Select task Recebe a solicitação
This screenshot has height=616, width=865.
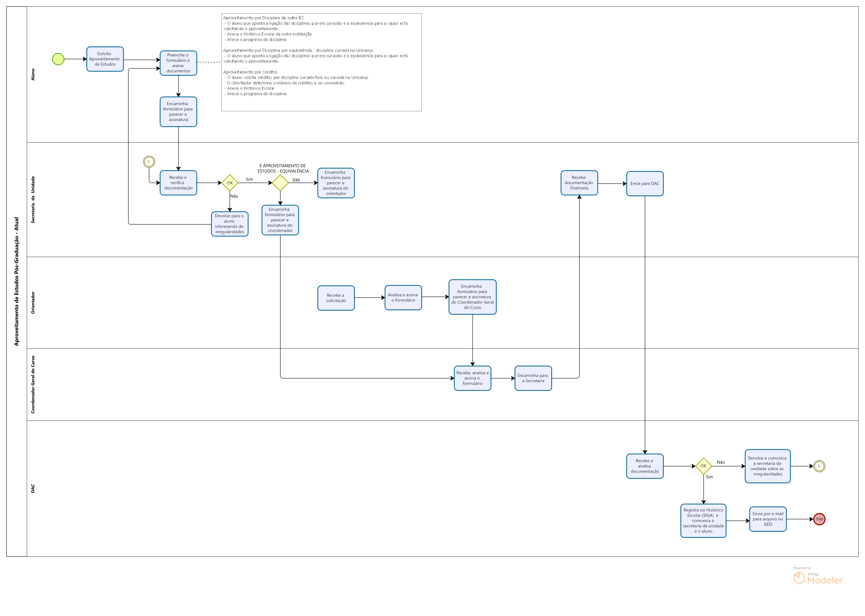click(x=336, y=298)
